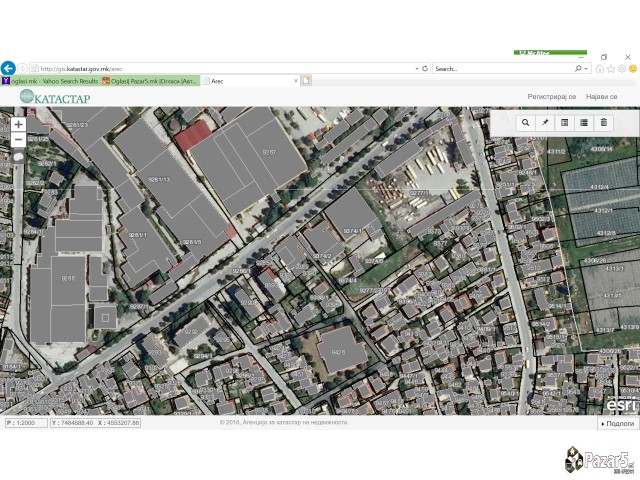Click the Најави се login link
The height and width of the screenshot is (480, 640).
click(602, 96)
